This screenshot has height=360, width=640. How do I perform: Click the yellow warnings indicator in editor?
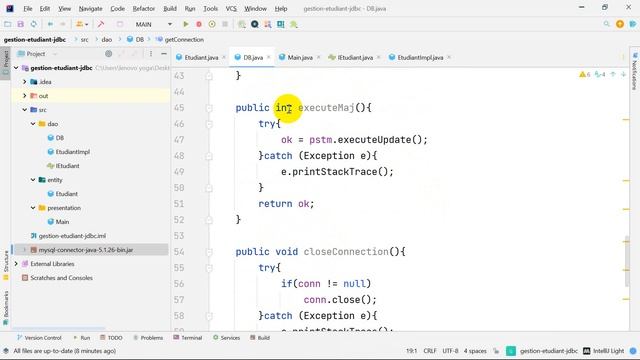pos(584,74)
